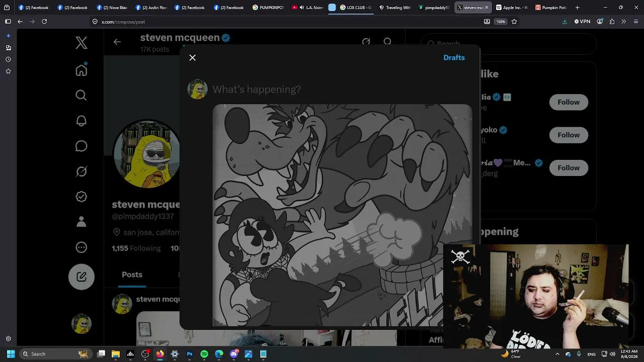This screenshot has height=362, width=644.
Task: Click the X logo in sidebar
Action: pyautogui.click(x=82, y=43)
